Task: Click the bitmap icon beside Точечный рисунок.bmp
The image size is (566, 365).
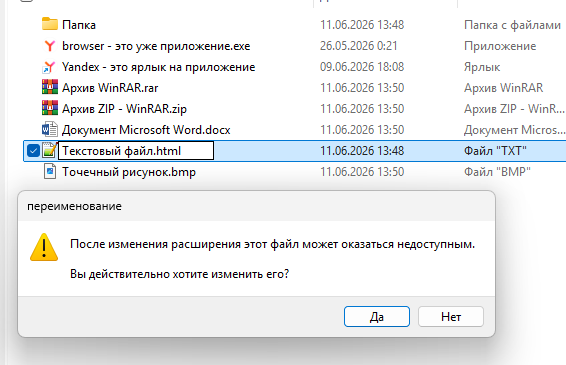Action: tap(50, 171)
